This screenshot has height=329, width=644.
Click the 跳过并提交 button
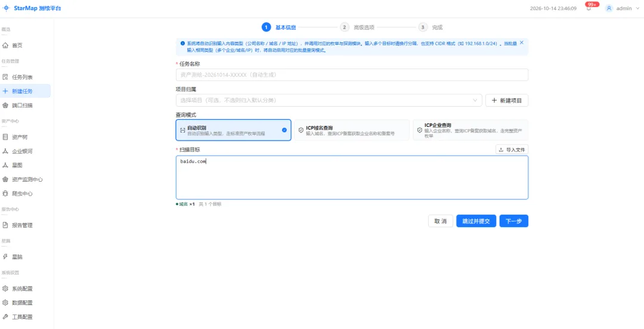click(476, 221)
